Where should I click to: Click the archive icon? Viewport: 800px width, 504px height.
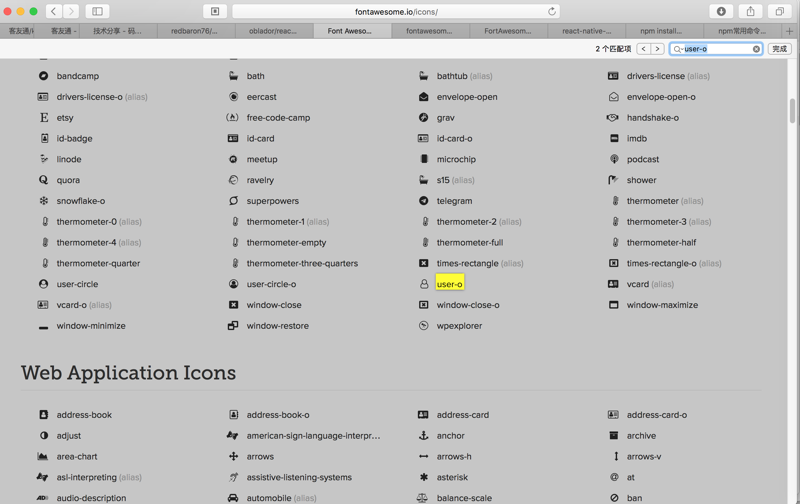[x=614, y=436]
